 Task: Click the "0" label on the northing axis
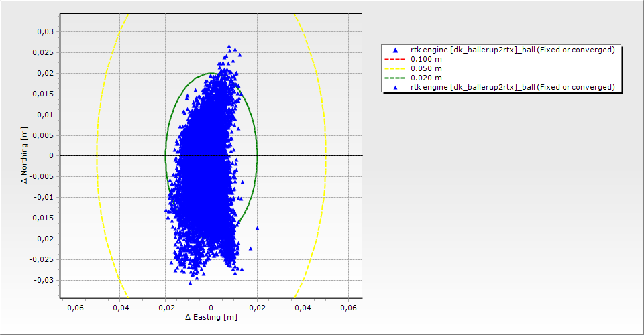52,156
